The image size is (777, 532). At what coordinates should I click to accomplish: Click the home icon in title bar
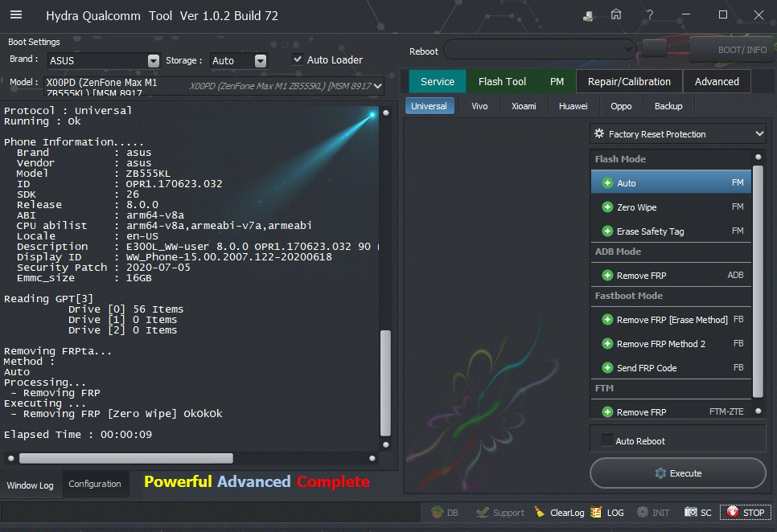[616, 14]
